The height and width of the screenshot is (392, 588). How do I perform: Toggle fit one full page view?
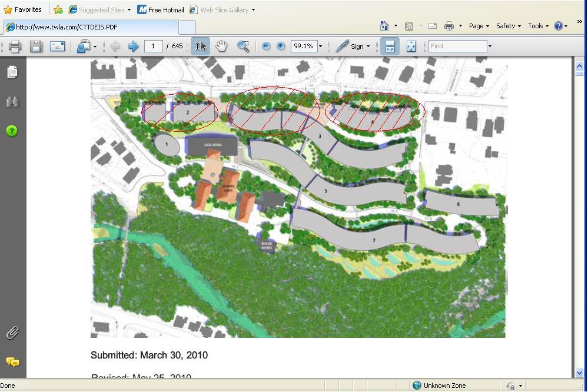[411, 46]
